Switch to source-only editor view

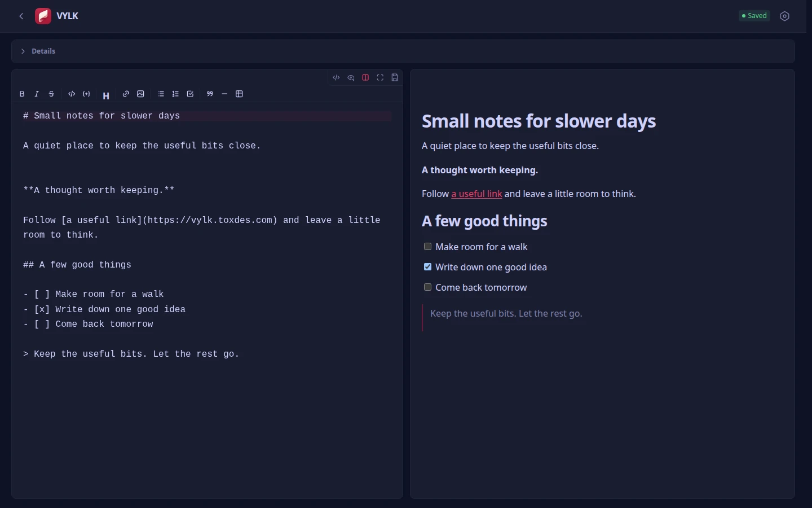click(336, 78)
